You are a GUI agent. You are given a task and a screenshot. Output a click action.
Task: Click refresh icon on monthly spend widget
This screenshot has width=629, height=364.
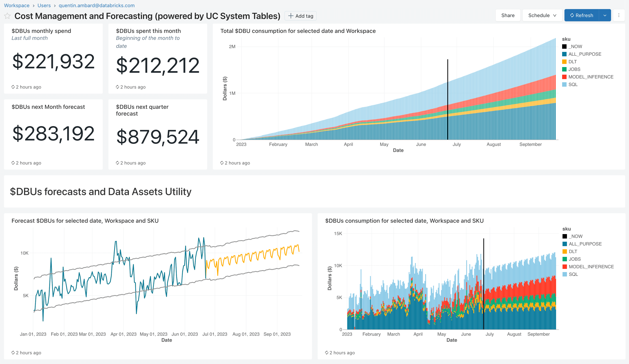pos(13,87)
